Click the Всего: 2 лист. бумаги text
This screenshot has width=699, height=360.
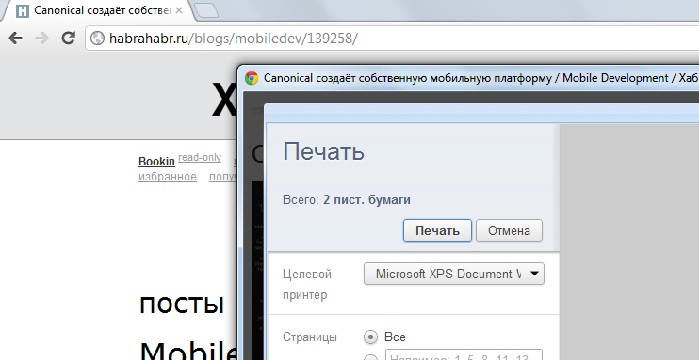347,200
